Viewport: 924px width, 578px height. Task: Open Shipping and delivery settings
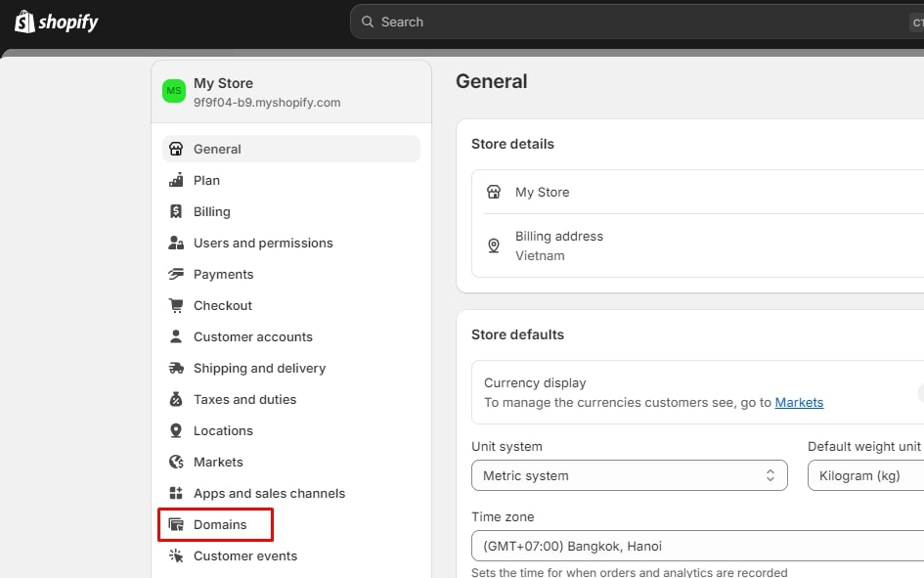(291, 368)
